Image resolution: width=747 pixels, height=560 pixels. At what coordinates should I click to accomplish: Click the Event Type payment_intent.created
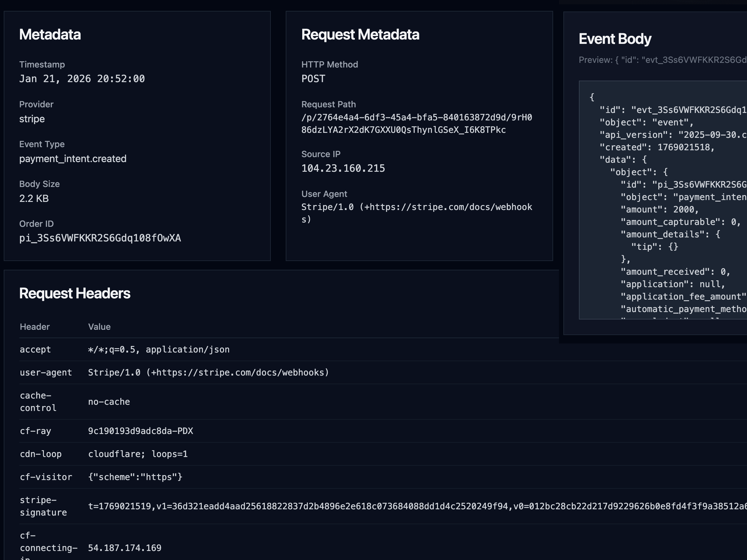coord(73,159)
